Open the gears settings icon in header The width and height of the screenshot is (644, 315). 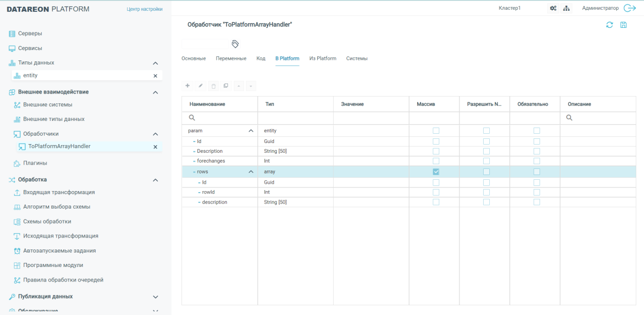[553, 8]
